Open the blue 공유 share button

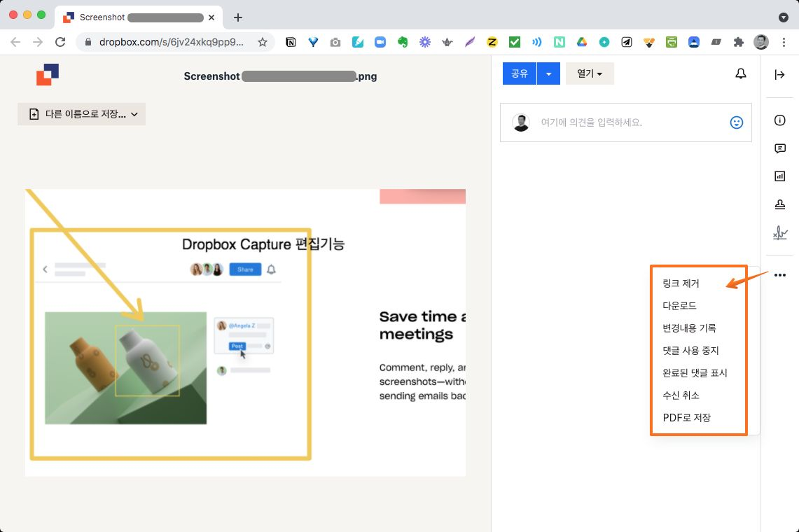pos(520,73)
